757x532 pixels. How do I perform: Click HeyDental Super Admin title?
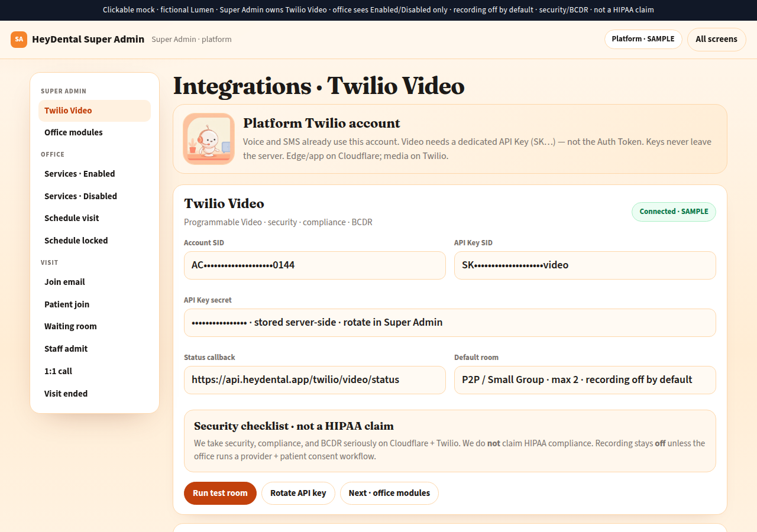point(88,39)
